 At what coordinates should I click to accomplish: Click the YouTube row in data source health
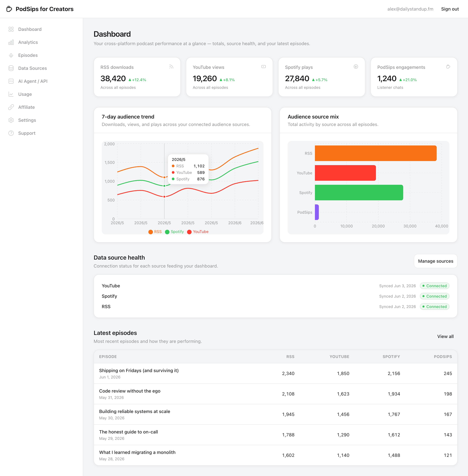(x=275, y=286)
